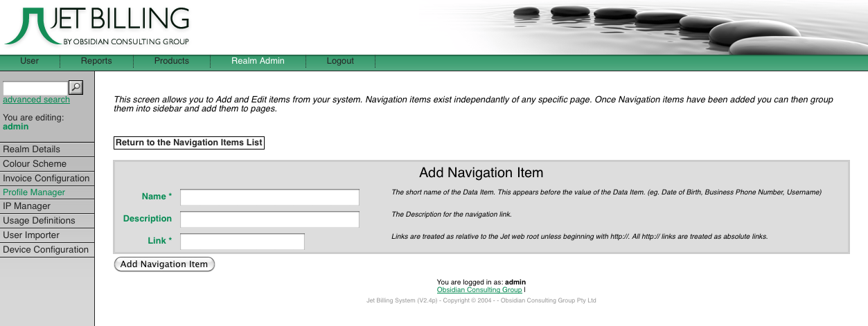Open the User menu
The image size is (868, 326).
click(30, 61)
